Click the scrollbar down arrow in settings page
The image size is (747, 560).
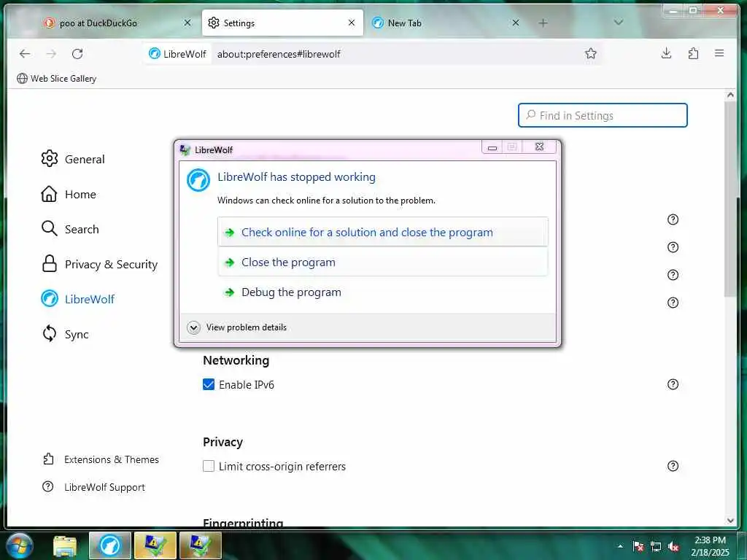click(x=730, y=521)
